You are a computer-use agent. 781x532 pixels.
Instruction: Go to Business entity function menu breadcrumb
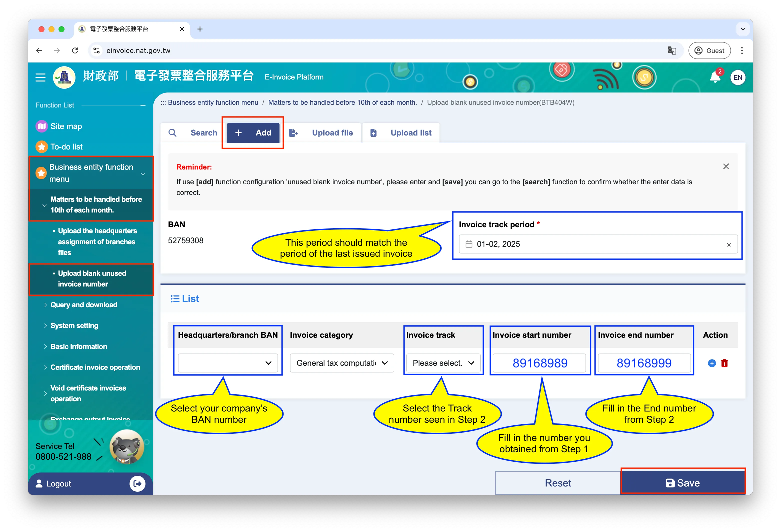(x=213, y=102)
